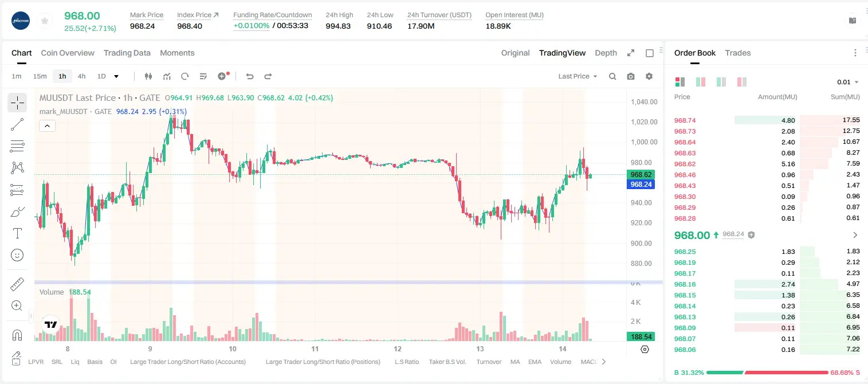
Task: Open the Last Price dropdown
Action: 578,76
